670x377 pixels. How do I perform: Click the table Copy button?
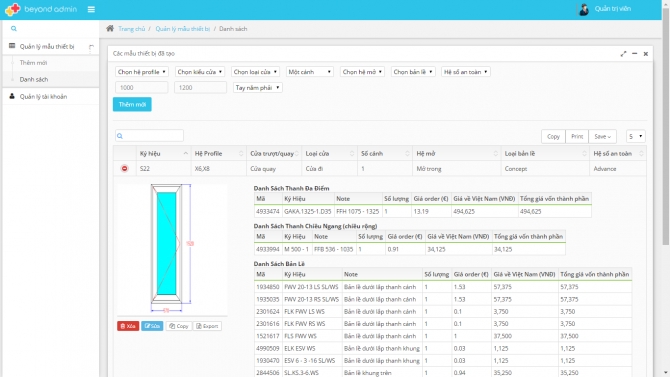coord(553,136)
